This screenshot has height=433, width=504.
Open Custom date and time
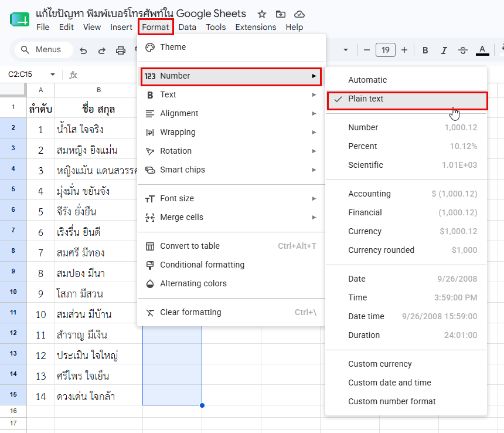(406, 383)
